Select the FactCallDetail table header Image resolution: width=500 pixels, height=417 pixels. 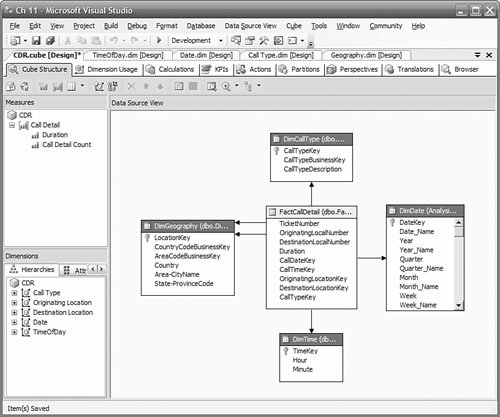(312, 212)
